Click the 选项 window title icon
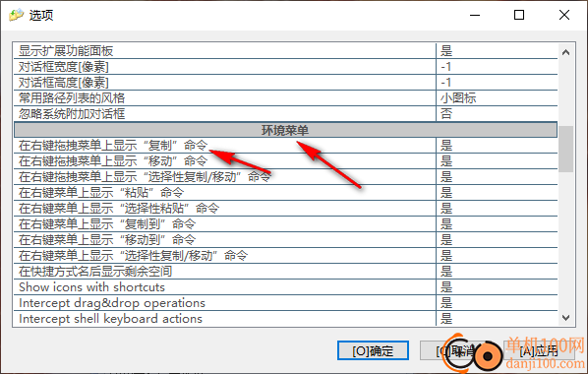 (16, 15)
